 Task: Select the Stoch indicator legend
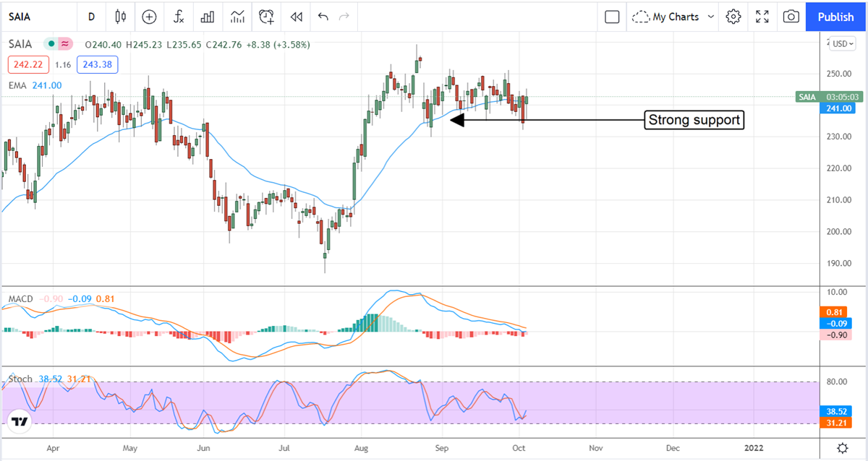20,379
